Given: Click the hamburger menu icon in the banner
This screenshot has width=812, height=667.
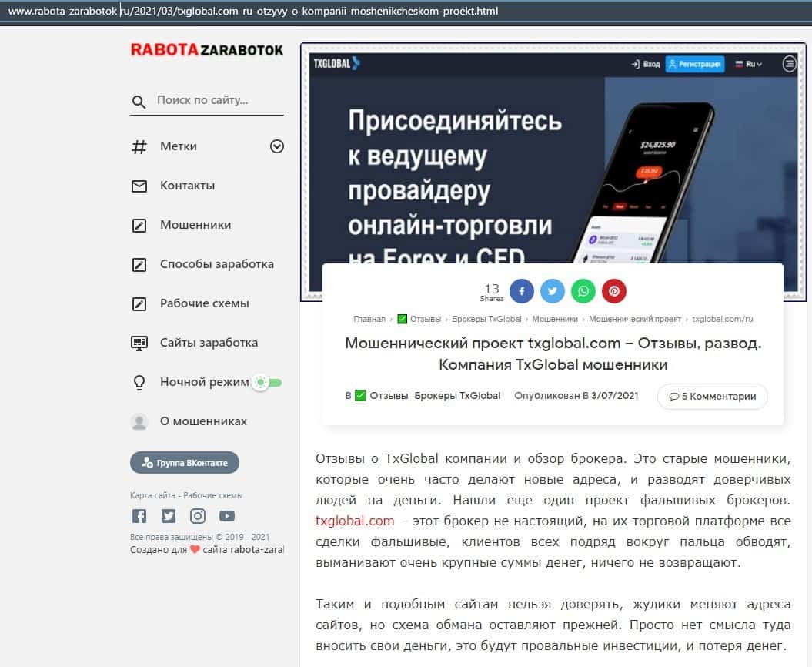Looking at the screenshot, I should [x=789, y=64].
